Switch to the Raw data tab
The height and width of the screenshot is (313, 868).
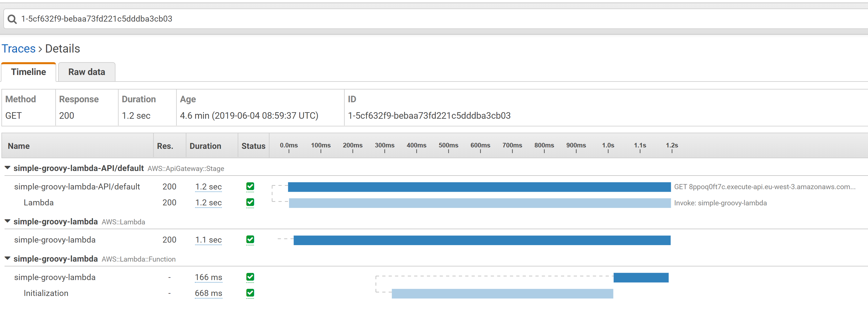pyautogui.click(x=87, y=72)
